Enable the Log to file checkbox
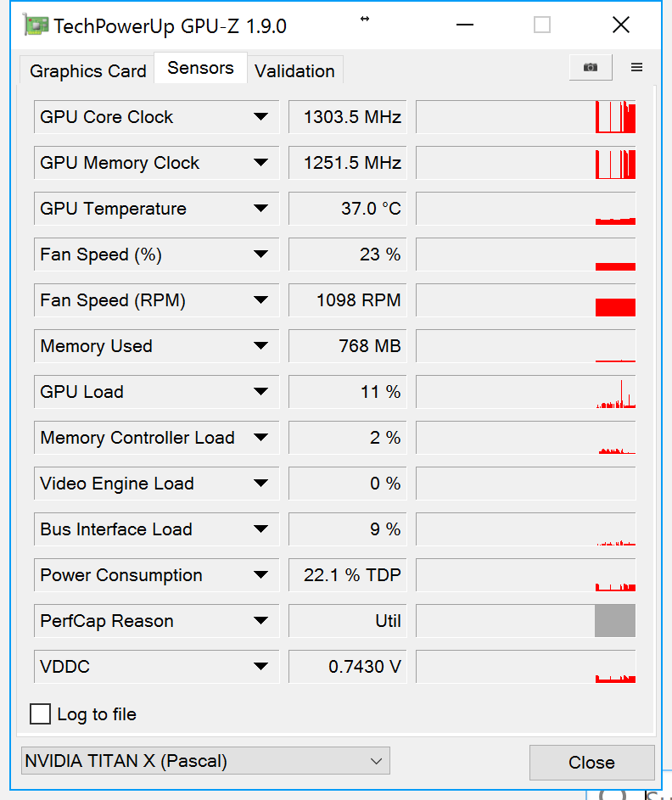Viewport: 672px width, 800px height. [40, 714]
